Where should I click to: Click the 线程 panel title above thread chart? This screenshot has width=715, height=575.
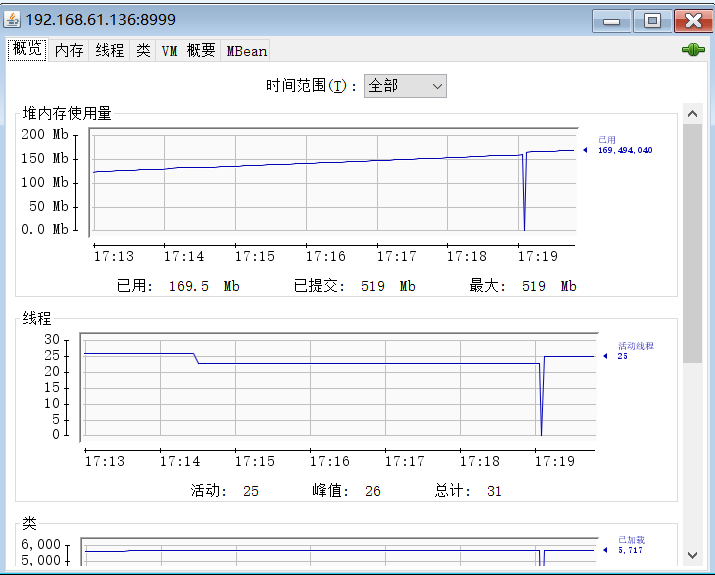click(x=37, y=318)
